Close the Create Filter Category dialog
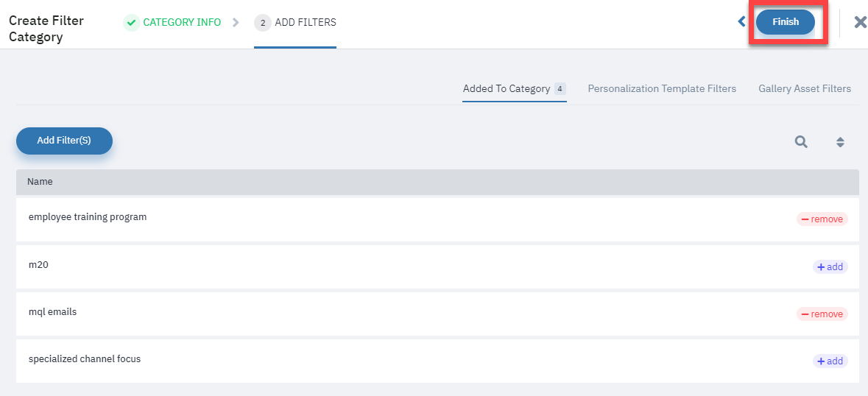This screenshot has height=396, width=868. coord(860,22)
